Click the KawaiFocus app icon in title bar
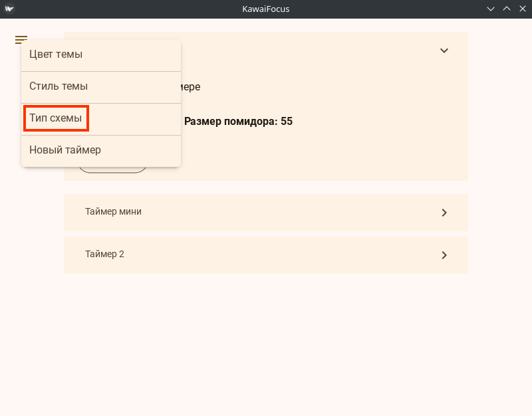 point(9,9)
